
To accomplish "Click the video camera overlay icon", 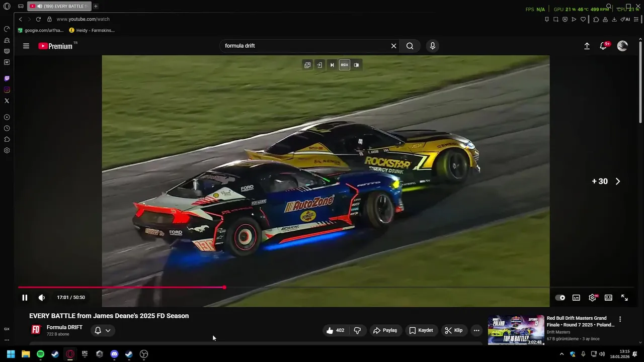I will tap(356, 65).
